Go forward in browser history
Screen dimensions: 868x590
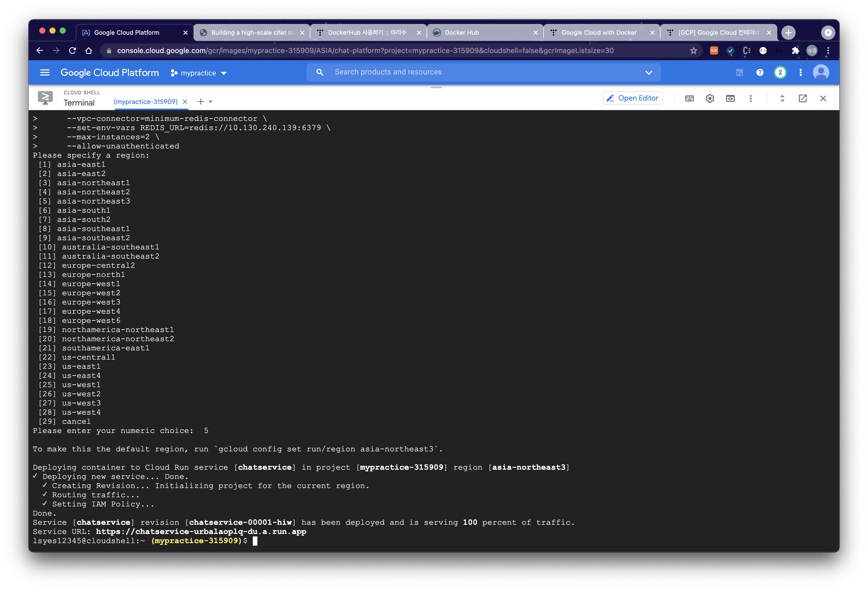[x=56, y=50]
